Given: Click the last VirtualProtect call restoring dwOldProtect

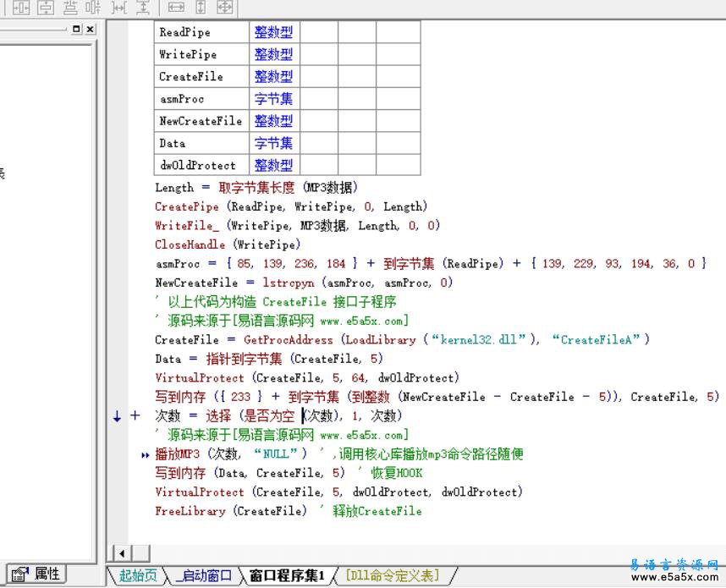Looking at the screenshot, I should tap(338, 492).
